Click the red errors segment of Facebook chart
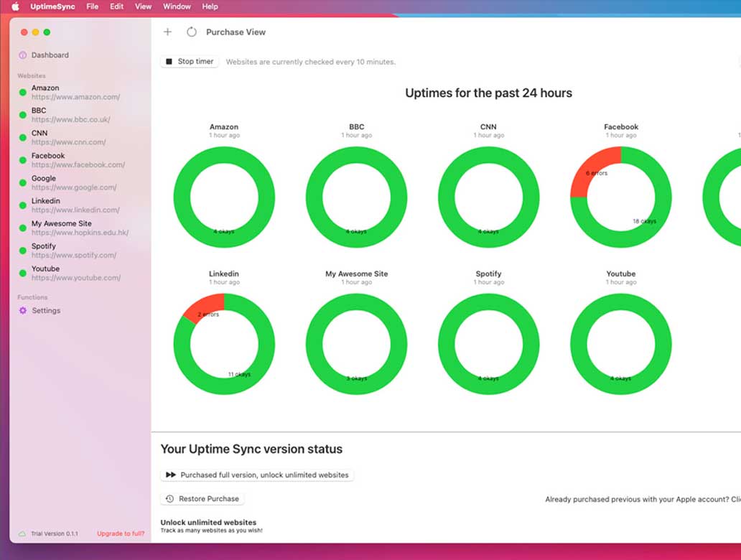Screen dimensions: 741x560 pyautogui.click(x=589, y=168)
